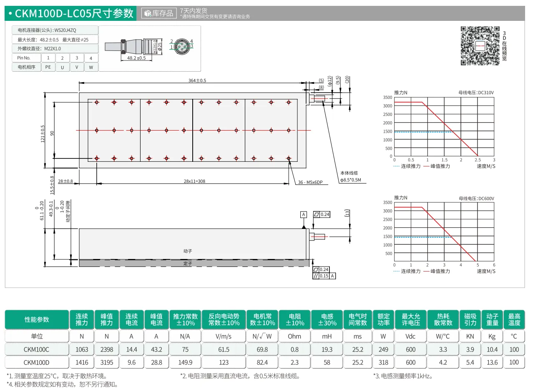Screen dimensions: 533x392
Task: Click the 最高温度 column header
Action: (514, 319)
